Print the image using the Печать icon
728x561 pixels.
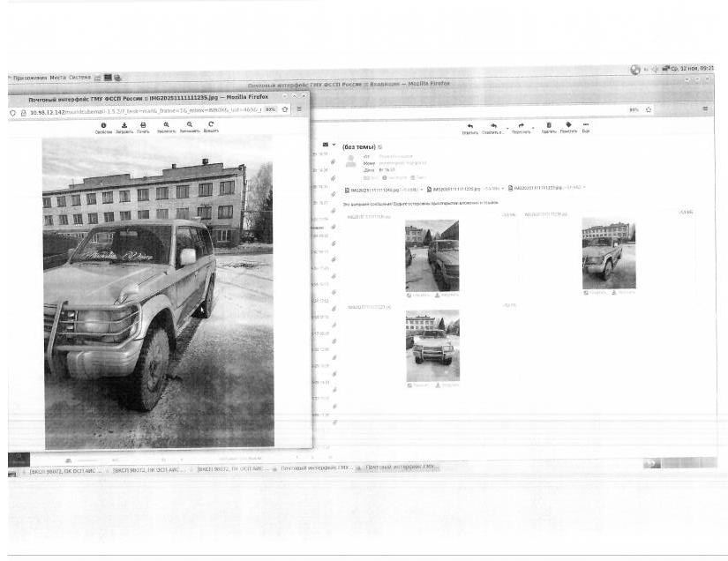[x=143, y=126]
